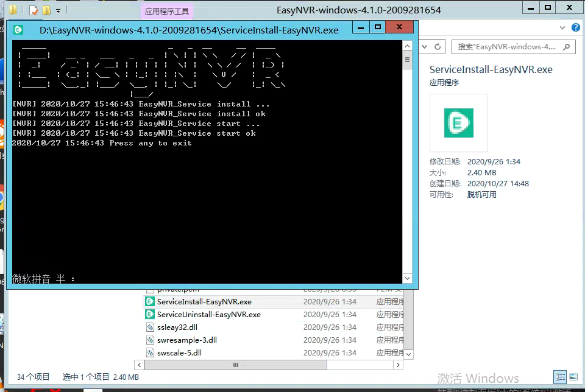Click the 2.40 MB size value in details

[x=481, y=172]
